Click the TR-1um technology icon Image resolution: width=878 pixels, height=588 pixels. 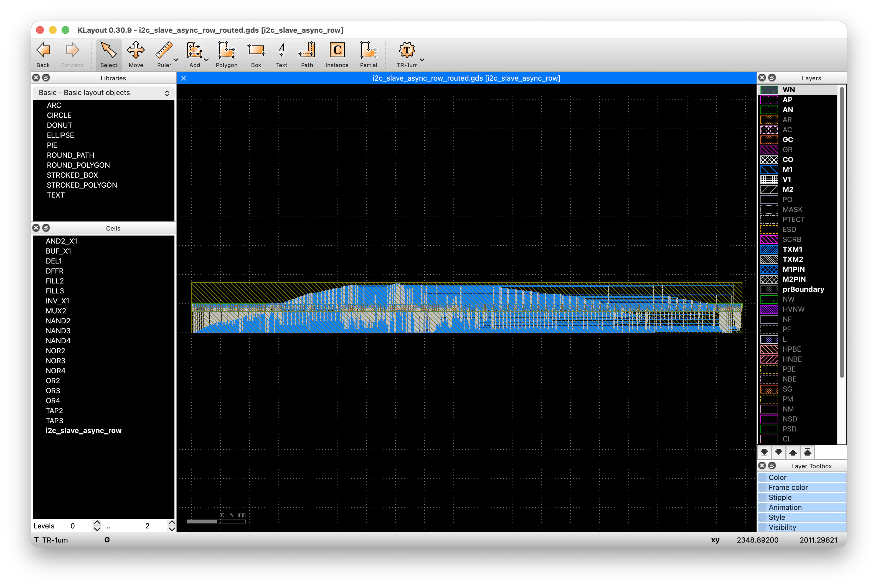point(407,55)
